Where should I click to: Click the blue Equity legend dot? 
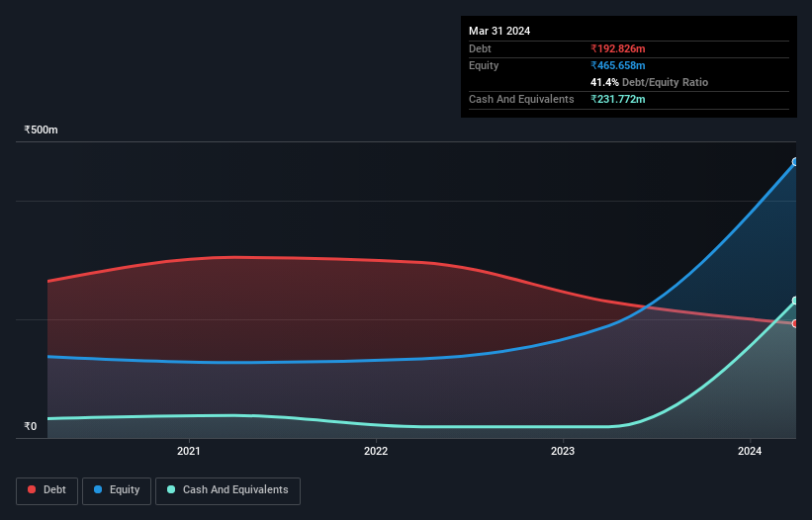click(x=98, y=489)
